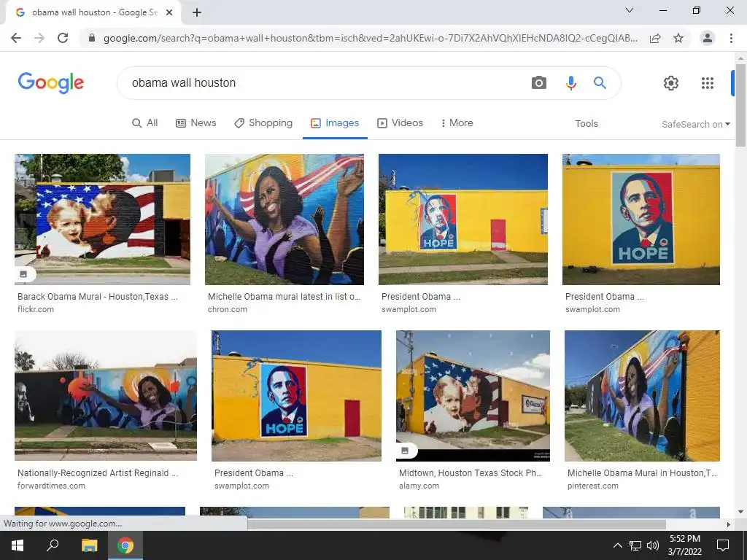The image size is (747, 560).
Task: Open the Michelle Obama Mural pinterest image
Action: tap(642, 396)
